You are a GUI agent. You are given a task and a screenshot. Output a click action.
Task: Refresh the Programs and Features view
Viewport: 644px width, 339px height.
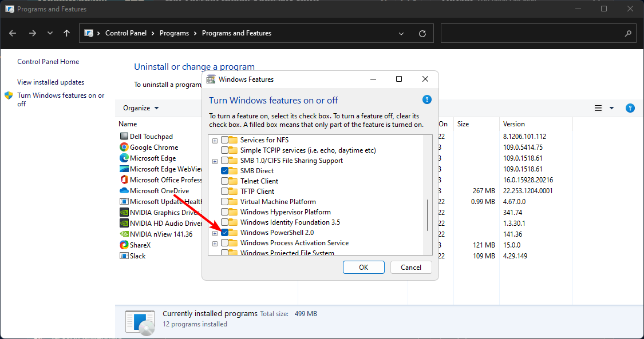(422, 34)
